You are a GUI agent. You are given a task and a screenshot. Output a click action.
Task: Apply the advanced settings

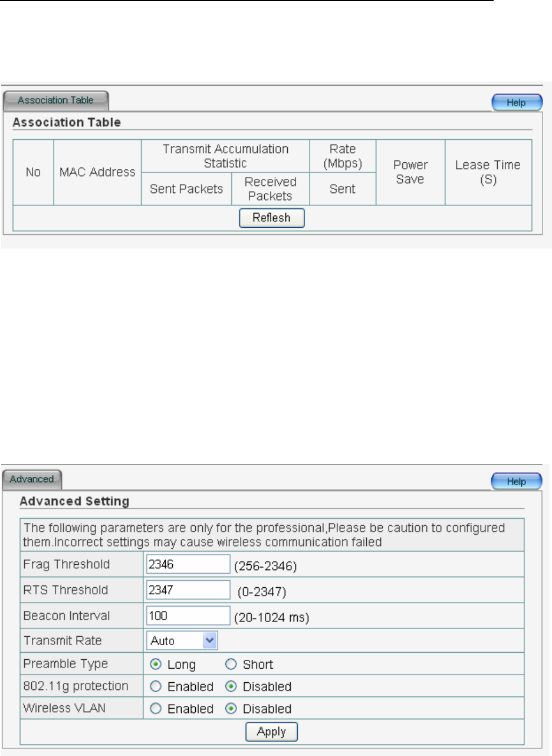272,732
